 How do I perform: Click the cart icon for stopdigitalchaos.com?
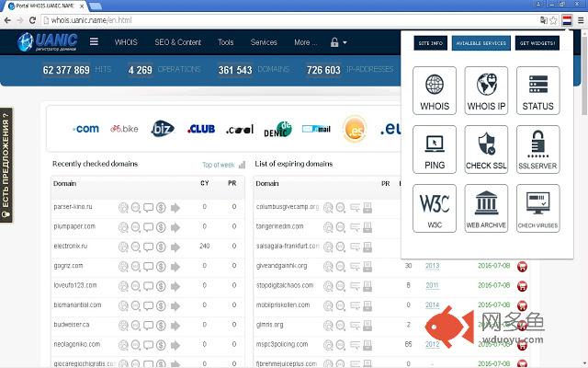point(522,286)
